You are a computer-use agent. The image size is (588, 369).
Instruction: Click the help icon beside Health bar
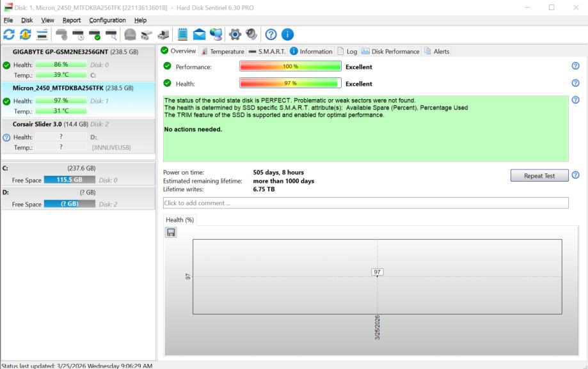tap(576, 83)
